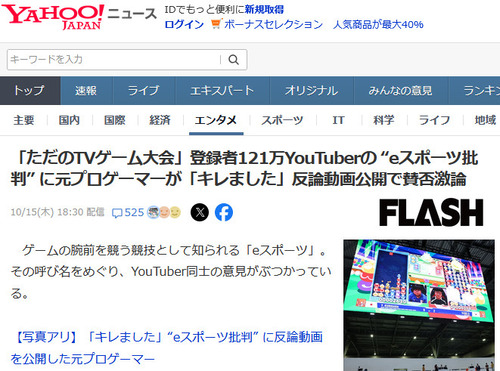The width and height of the screenshot is (500, 371).
Task: Click the reaction emoji faces
Action: coord(164,212)
